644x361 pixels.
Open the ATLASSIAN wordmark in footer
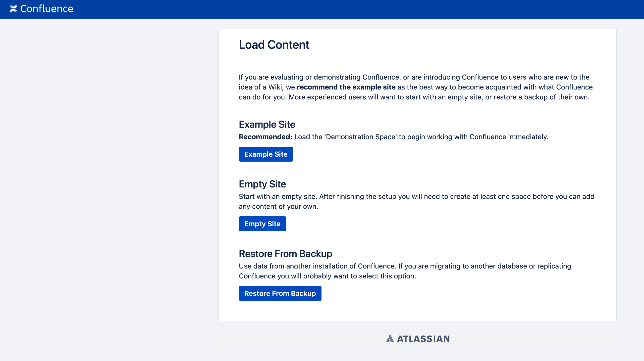click(x=423, y=339)
